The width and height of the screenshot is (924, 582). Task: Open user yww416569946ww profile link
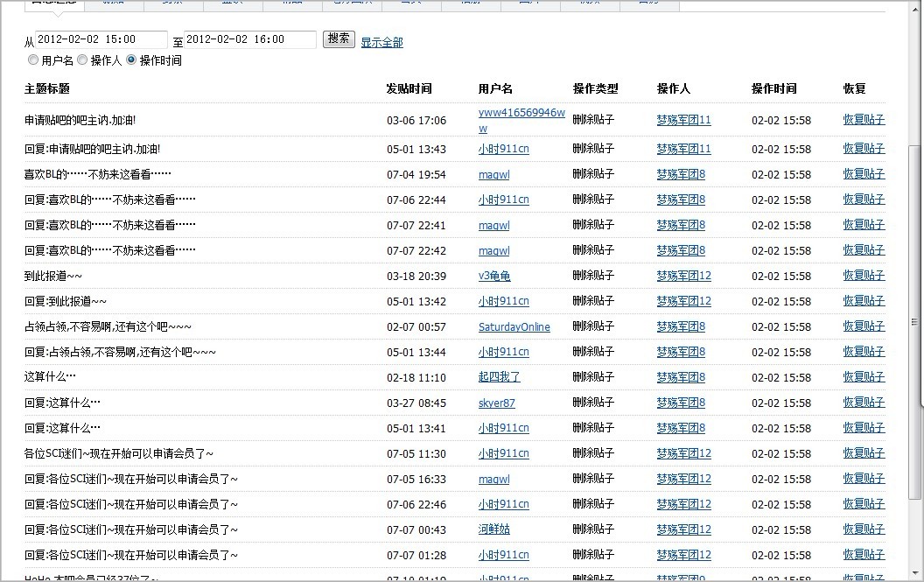(x=521, y=120)
